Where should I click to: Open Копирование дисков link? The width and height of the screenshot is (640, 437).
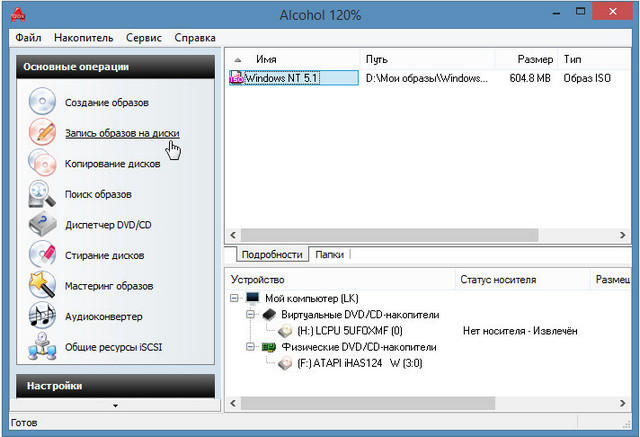click(x=112, y=164)
